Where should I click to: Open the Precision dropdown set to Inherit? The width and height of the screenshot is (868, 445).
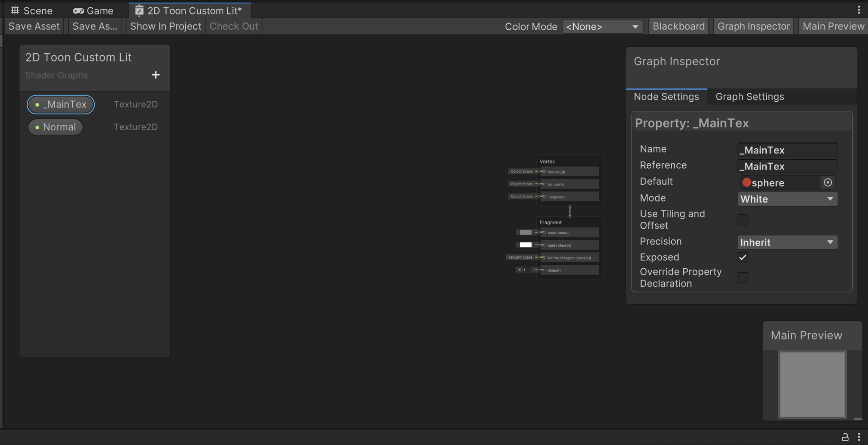pos(787,242)
